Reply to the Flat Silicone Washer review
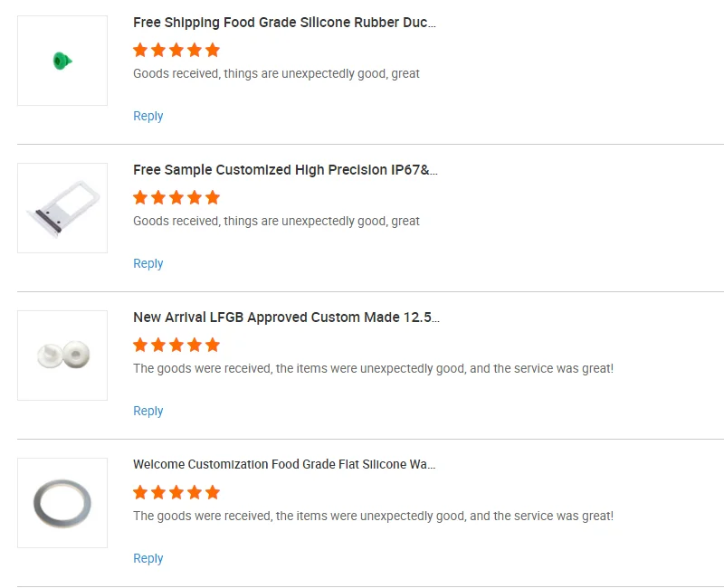This screenshot has height=588, width=724. coord(148,558)
